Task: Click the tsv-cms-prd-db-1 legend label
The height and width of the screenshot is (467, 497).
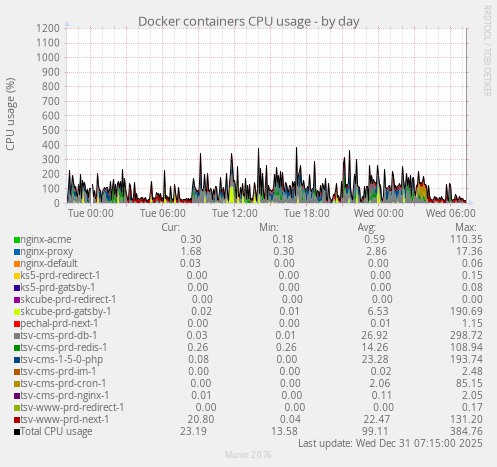Action: click(59, 335)
